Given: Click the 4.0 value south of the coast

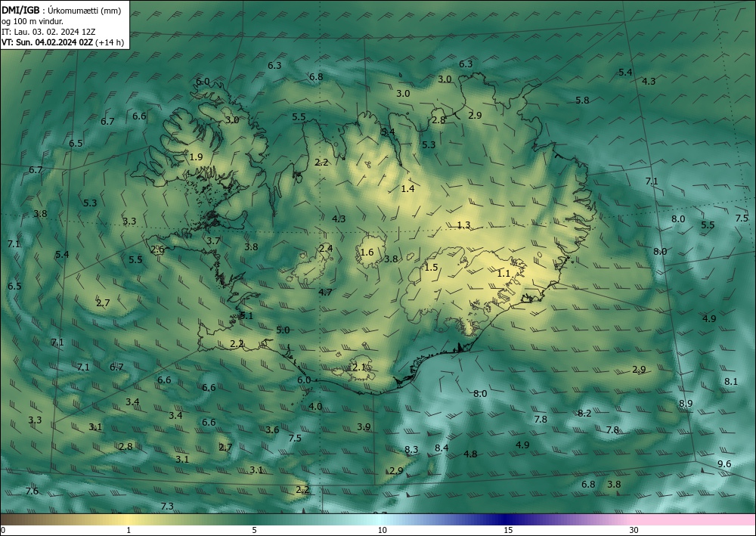Looking at the screenshot, I should click(315, 406).
